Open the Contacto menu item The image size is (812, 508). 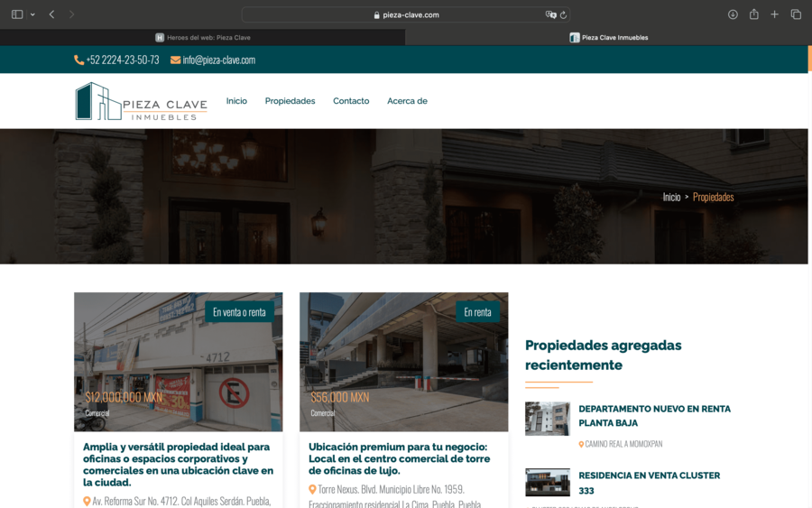(x=351, y=101)
